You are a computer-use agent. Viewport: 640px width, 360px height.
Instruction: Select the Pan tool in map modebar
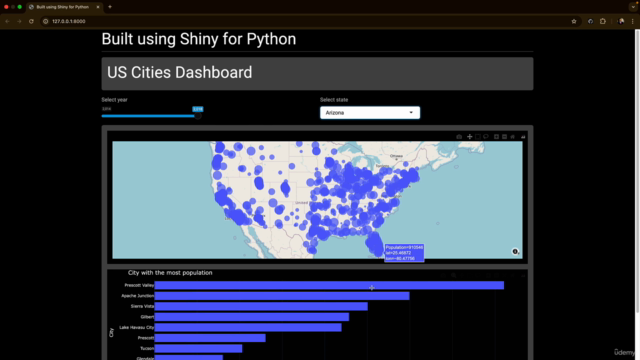point(469,137)
